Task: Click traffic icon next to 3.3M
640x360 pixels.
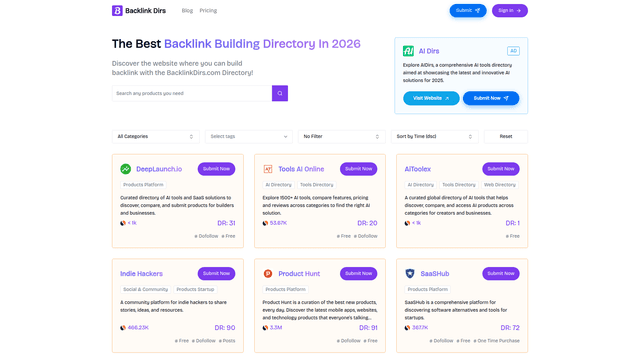Action: point(265,328)
